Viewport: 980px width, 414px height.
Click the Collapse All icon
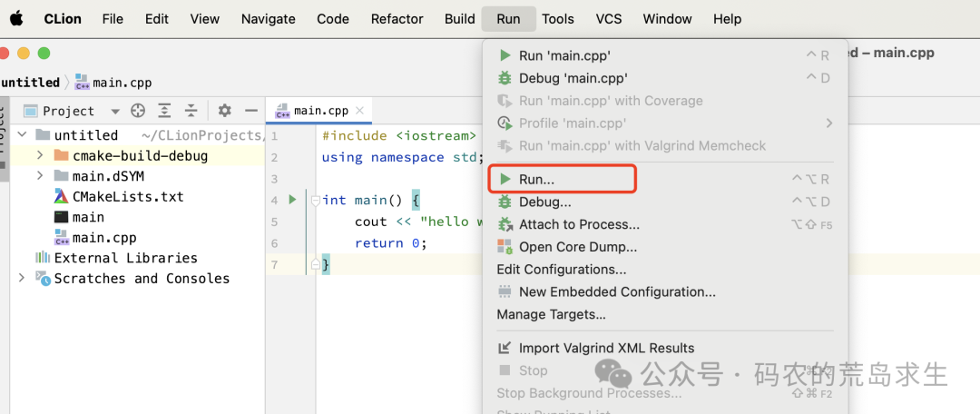coord(191,112)
